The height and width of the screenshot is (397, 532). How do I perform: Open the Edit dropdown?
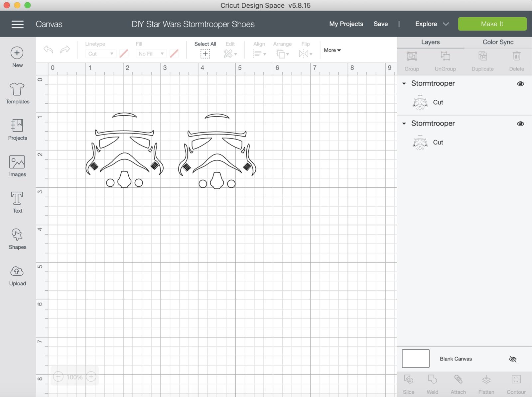coord(230,53)
